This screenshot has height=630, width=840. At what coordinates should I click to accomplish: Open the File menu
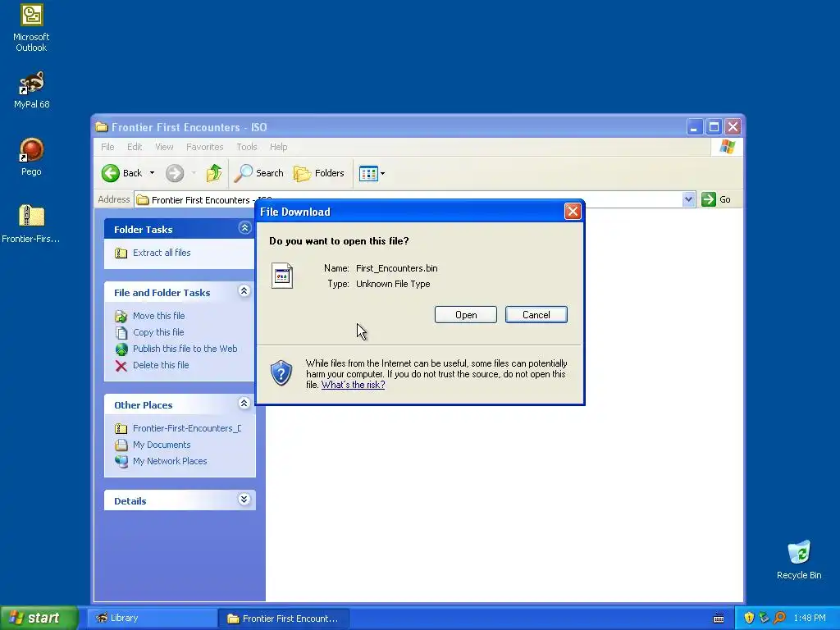(x=107, y=147)
